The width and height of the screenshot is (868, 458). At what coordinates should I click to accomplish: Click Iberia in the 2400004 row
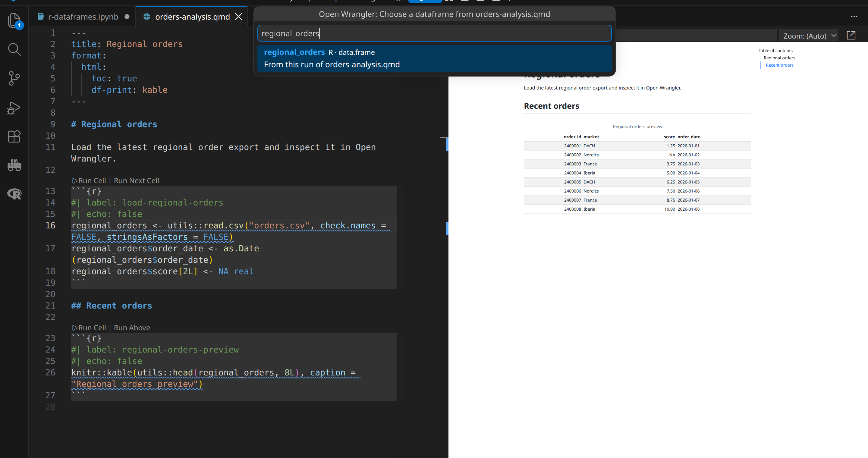[589, 173]
